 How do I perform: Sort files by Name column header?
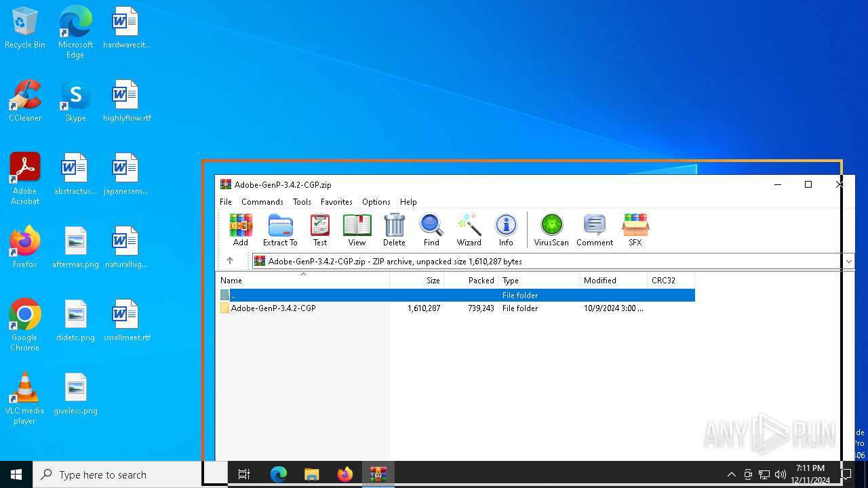coord(302,280)
